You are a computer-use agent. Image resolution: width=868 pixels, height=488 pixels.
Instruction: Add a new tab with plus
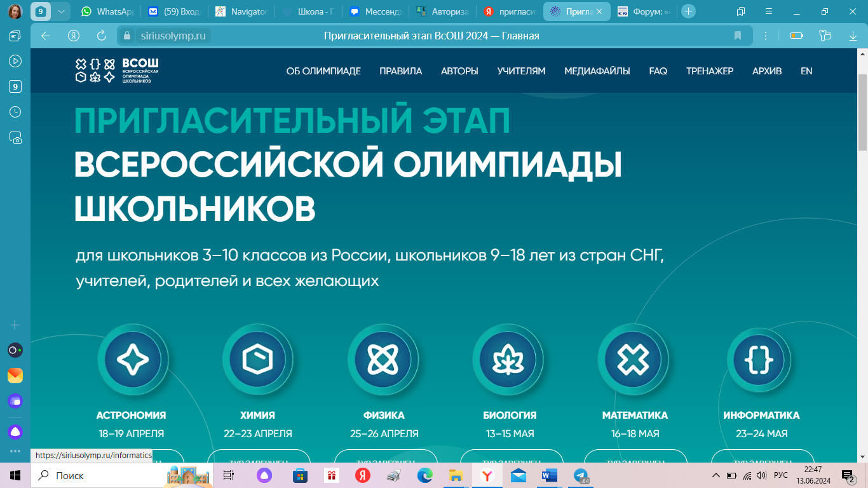point(688,11)
